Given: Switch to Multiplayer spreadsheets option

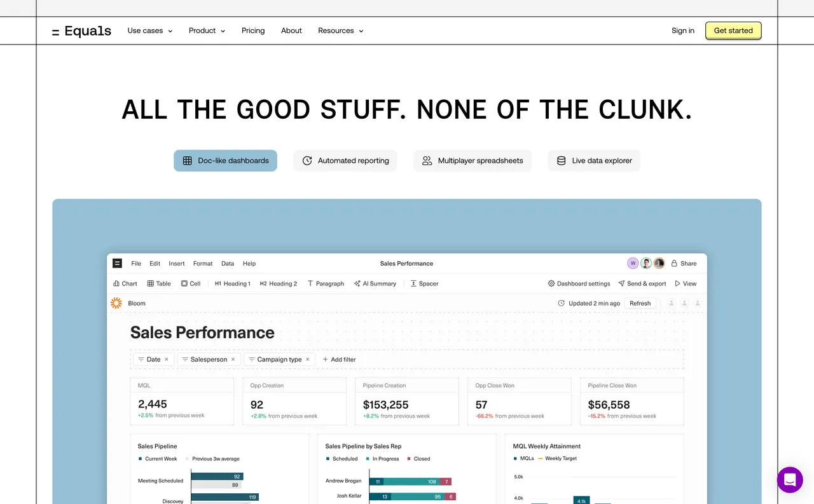Looking at the screenshot, I should tap(473, 161).
